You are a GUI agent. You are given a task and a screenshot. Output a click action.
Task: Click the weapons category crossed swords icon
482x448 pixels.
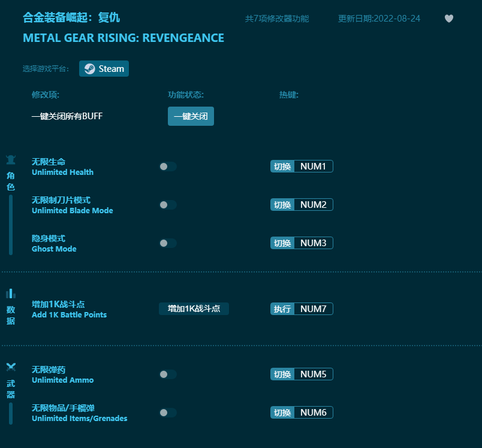tap(11, 367)
